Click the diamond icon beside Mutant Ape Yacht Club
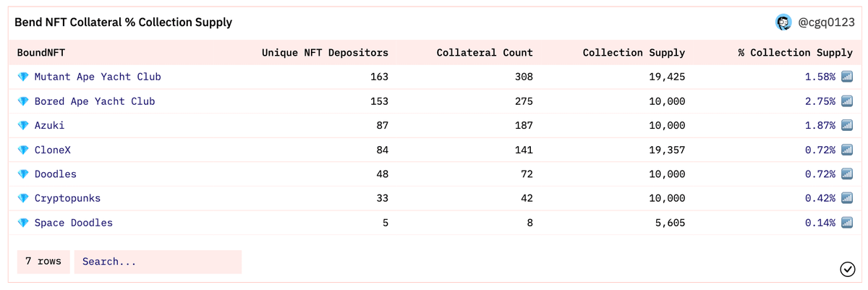 tap(22, 77)
